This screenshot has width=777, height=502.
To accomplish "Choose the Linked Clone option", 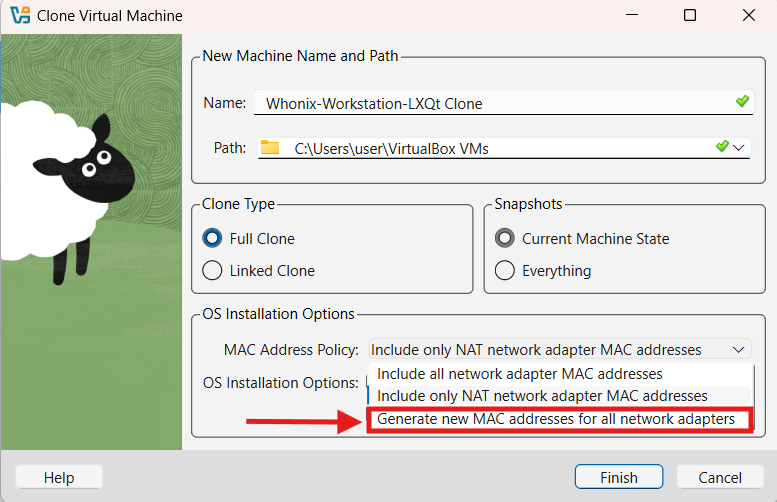I will coord(212,271).
